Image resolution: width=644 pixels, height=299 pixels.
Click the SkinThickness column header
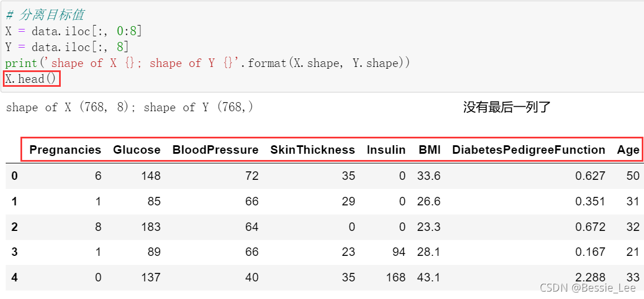pyautogui.click(x=312, y=150)
